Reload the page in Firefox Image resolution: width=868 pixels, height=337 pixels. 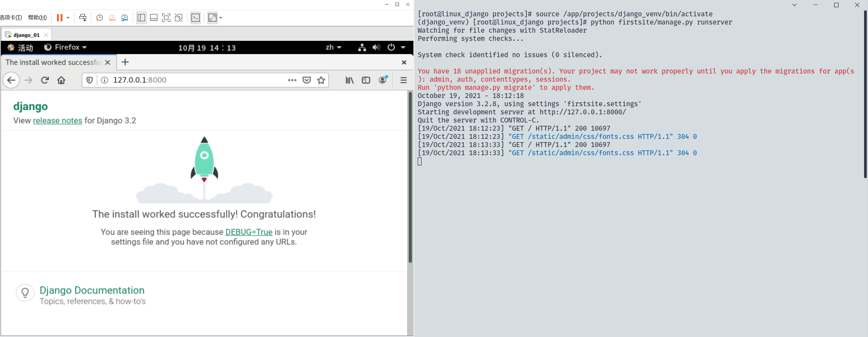click(45, 80)
